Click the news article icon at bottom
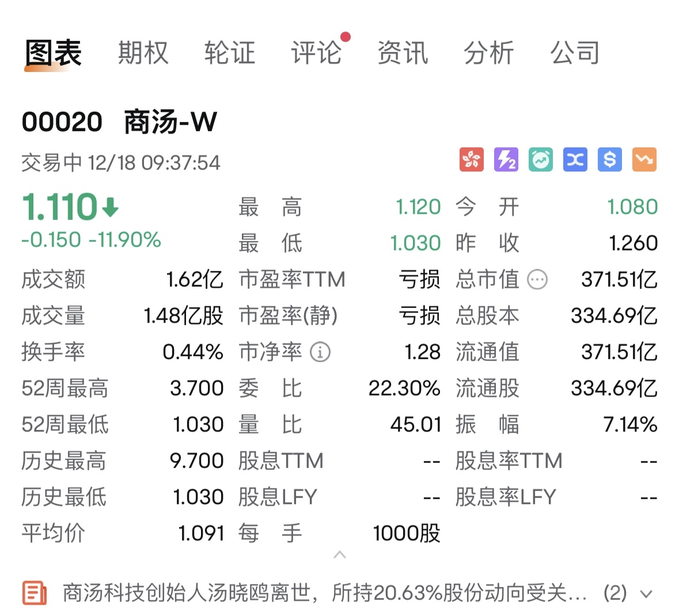The width and height of the screenshot is (679, 616). point(35,592)
